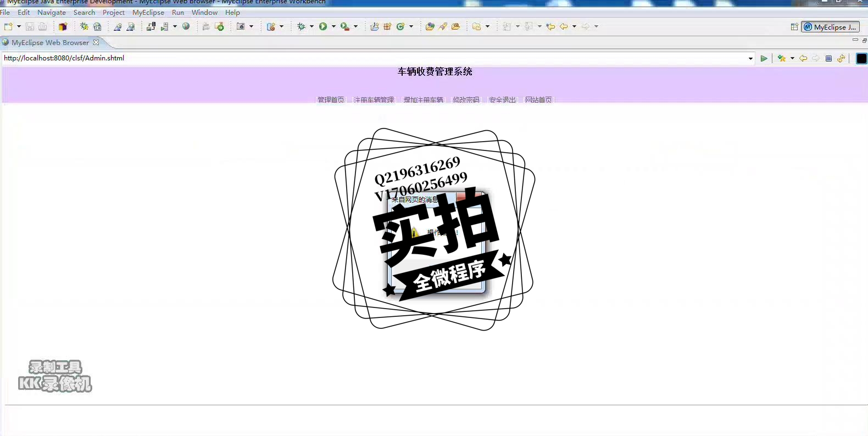Open the MyEclipse menu
Screen dimensions: 868x436
tap(148, 12)
